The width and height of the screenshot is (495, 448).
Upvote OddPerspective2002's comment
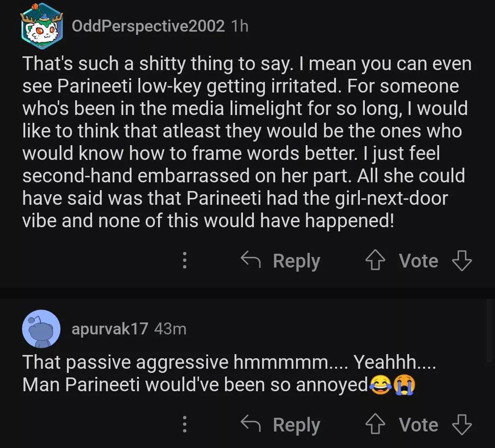(374, 261)
